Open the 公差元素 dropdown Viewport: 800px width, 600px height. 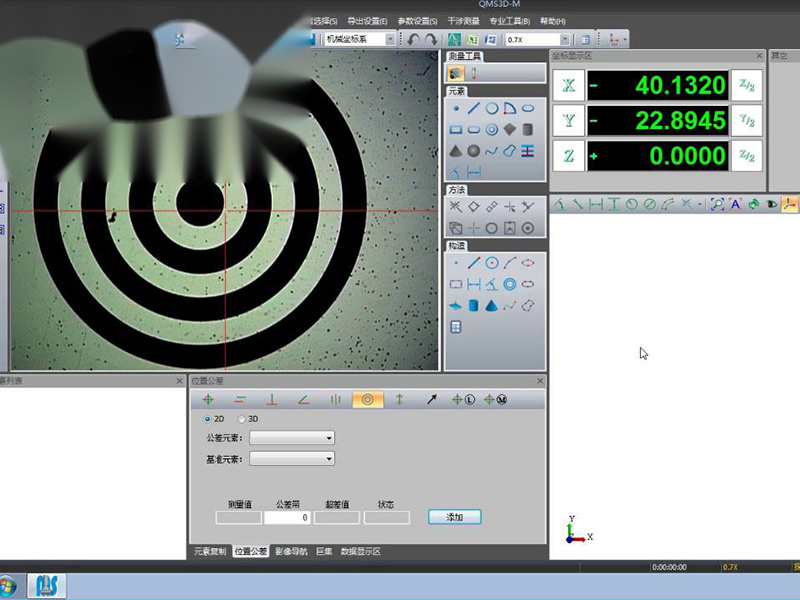[292, 438]
